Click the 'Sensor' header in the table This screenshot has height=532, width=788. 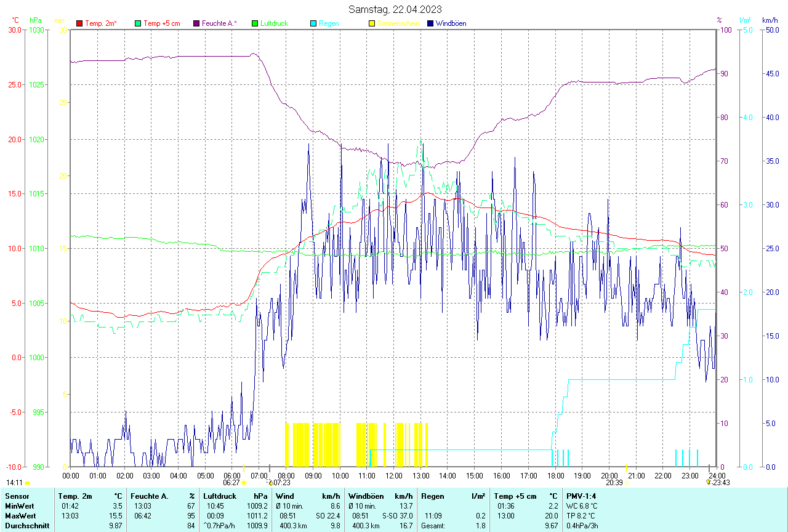[x=16, y=496]
